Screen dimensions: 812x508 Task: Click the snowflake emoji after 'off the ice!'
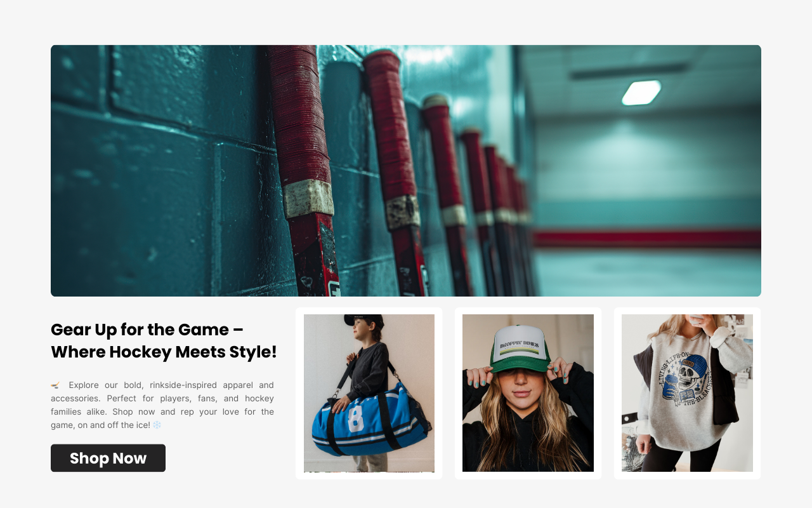coord(157,425)
